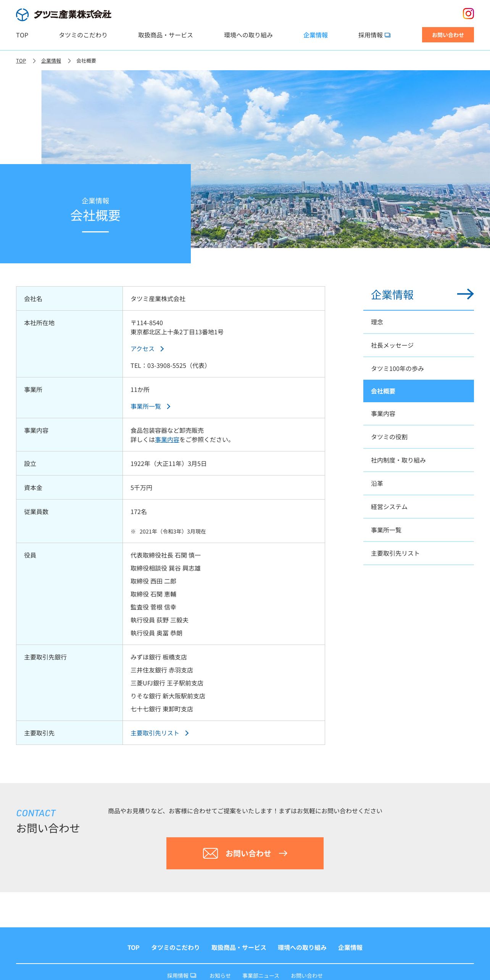Open 取扱商品・サービス in the footer
This screenshot has width=490, height=980.
coord(239,948)
